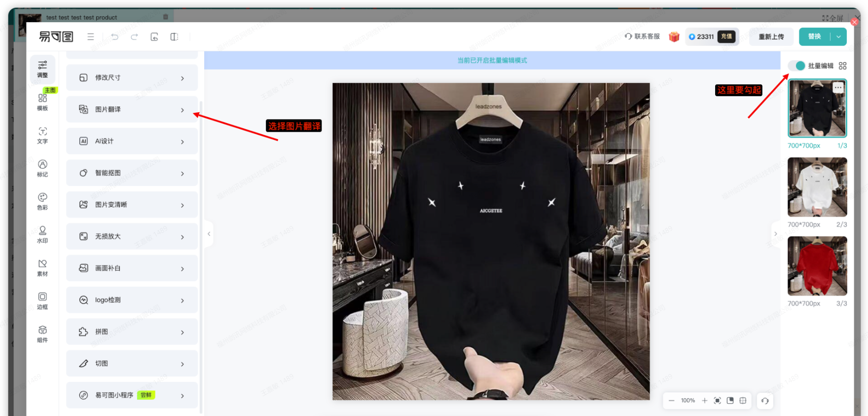
Task: Toggle the canvas background icon
Action: [730, 401]
